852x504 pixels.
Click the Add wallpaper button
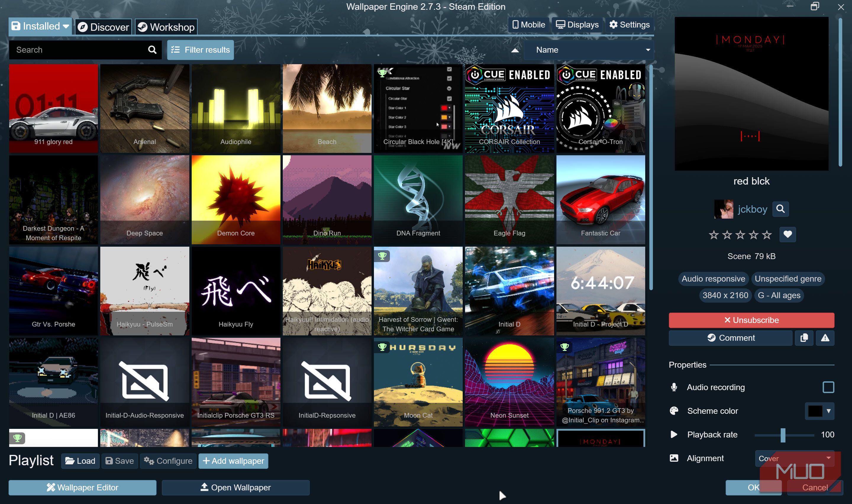pos(233,461)
